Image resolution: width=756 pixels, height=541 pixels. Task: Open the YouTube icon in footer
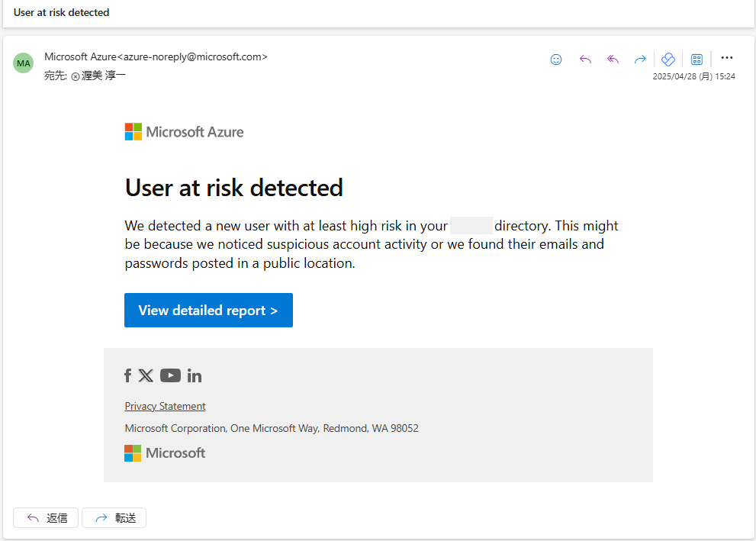point(170,375)
